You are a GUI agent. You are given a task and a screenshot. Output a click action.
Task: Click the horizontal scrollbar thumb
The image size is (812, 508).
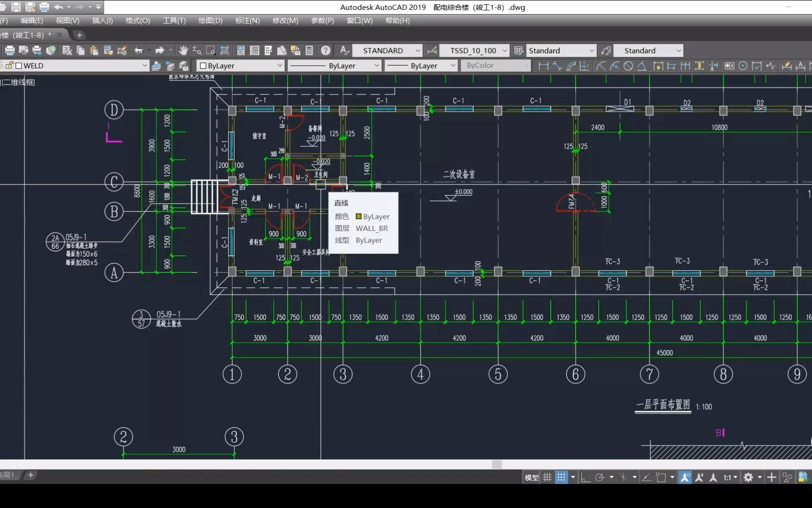point(497,464)
